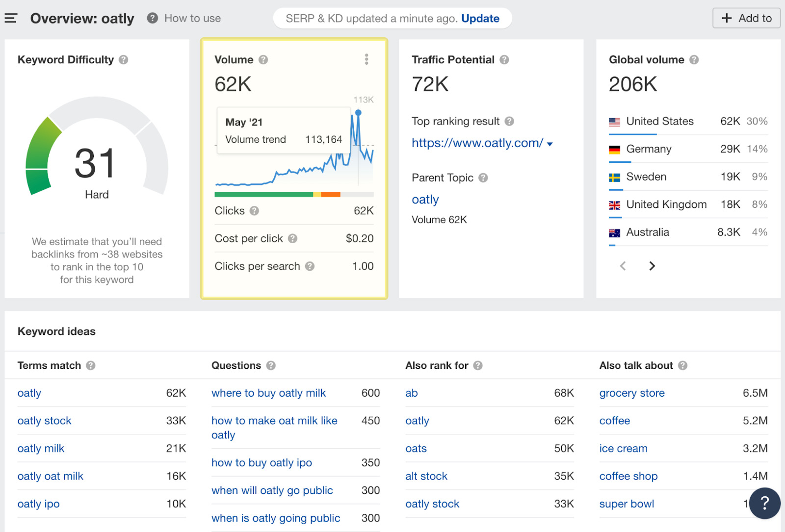Click the Add to button
Screen dimensions: 785x532
click(x=746, y=18)
